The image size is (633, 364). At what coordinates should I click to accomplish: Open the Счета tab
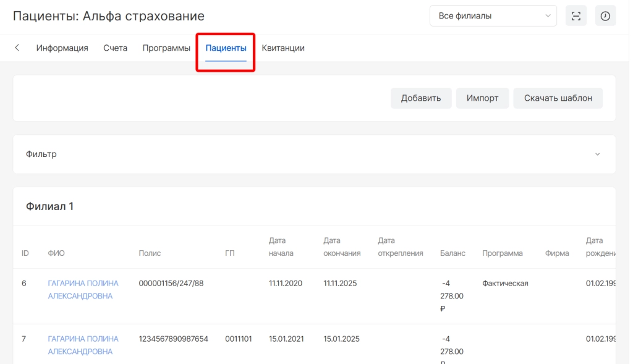tap(115, 48)
